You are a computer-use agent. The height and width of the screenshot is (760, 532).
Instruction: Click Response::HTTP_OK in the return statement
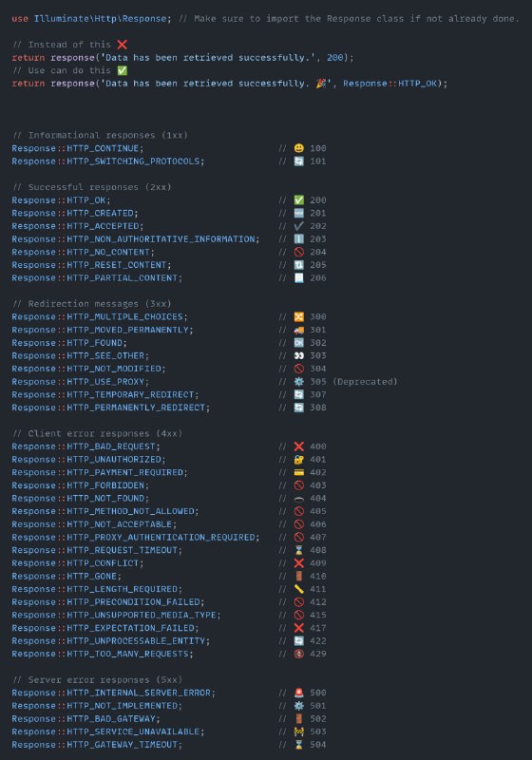click(390, 84)
